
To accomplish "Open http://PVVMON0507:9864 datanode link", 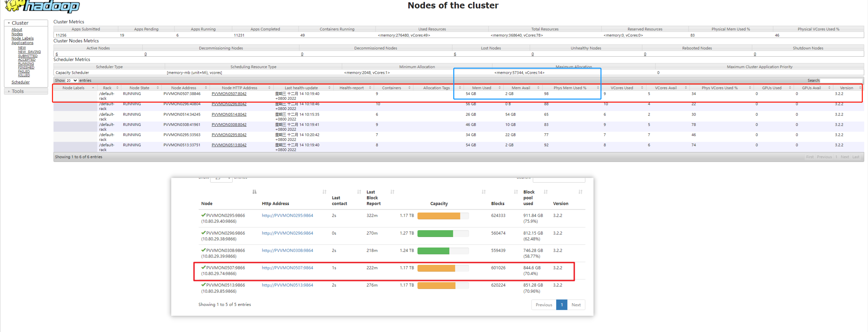I will pos(287,268).
